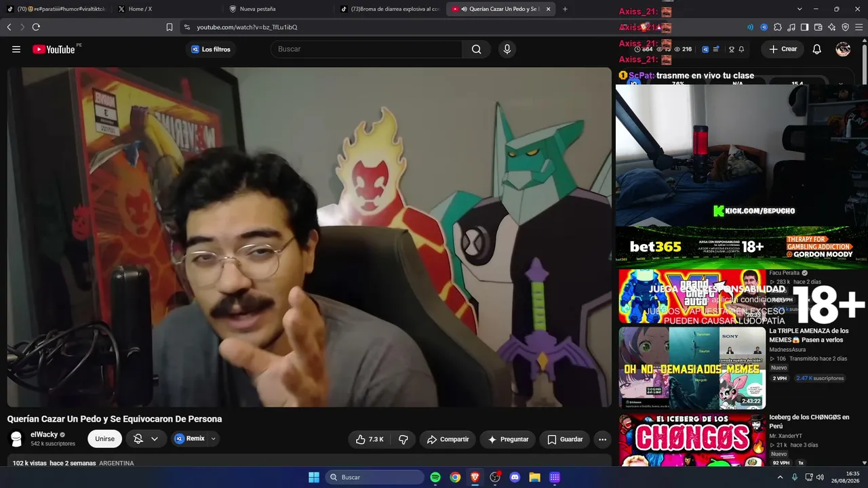Open File Explorer from the taskbar
This screenshot has height=488, width=868.
pos(534,477)
